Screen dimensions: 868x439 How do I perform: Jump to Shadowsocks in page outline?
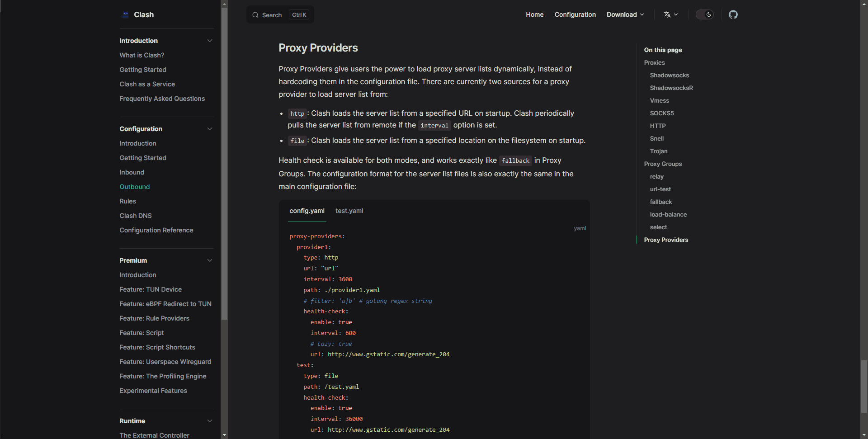pos(670,75)
